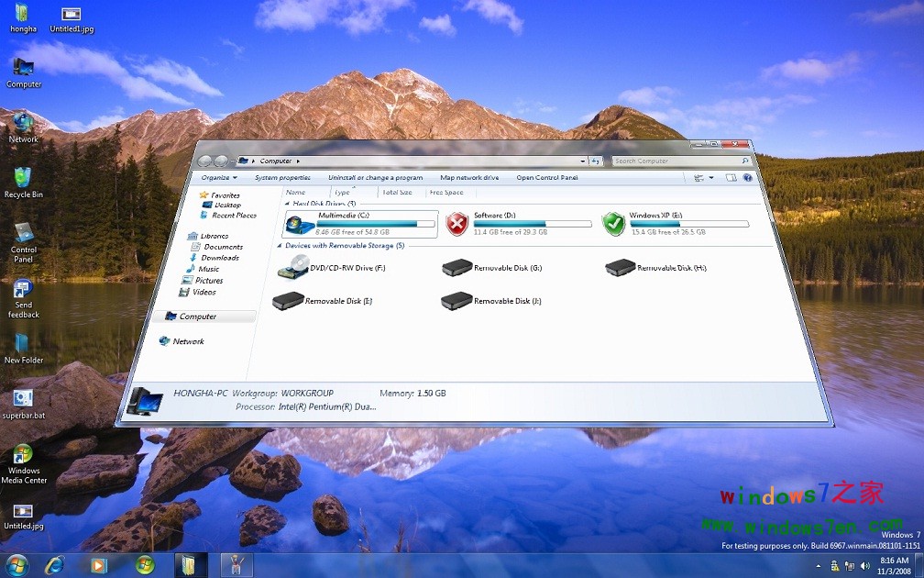The image size is (924, 578).
Task: Click the Start orb
Action: click(x=16, y=566)
